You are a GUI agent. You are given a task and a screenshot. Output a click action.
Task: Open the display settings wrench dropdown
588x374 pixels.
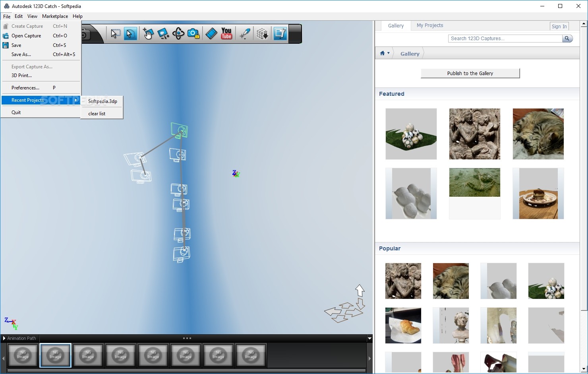[280, 34]
